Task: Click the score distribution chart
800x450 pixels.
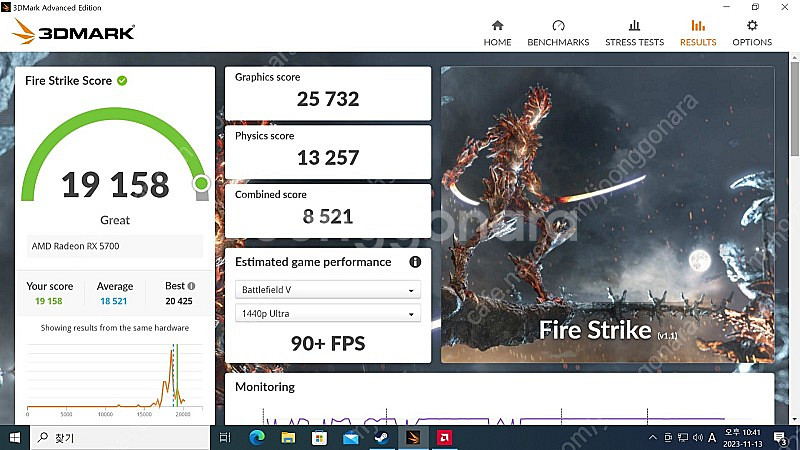Action: (115, 379)
